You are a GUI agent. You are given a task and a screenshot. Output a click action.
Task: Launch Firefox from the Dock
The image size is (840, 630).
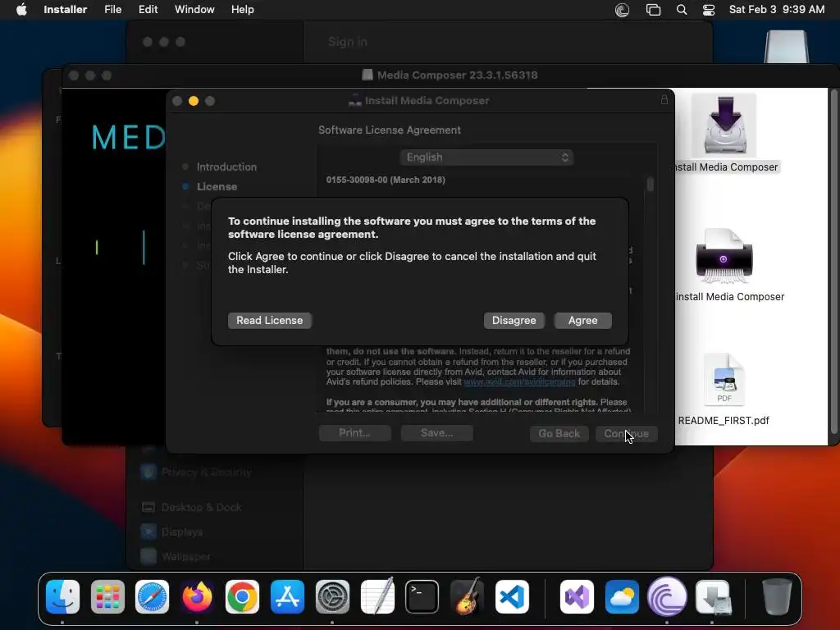(x=197, y=596)
